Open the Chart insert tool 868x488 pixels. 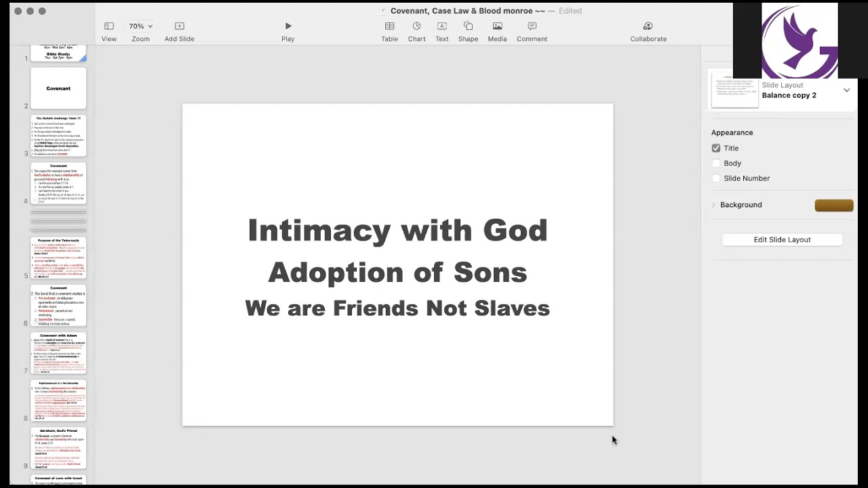pos(416,26)
